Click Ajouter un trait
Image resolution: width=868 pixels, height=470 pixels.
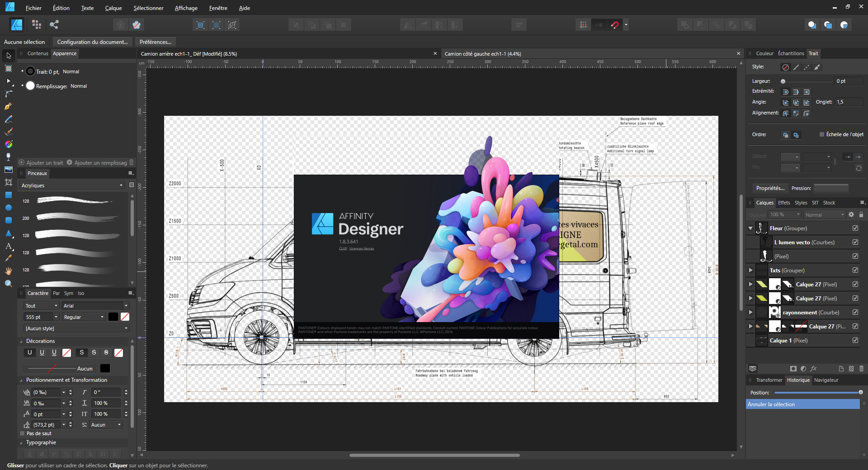point(41,162)
